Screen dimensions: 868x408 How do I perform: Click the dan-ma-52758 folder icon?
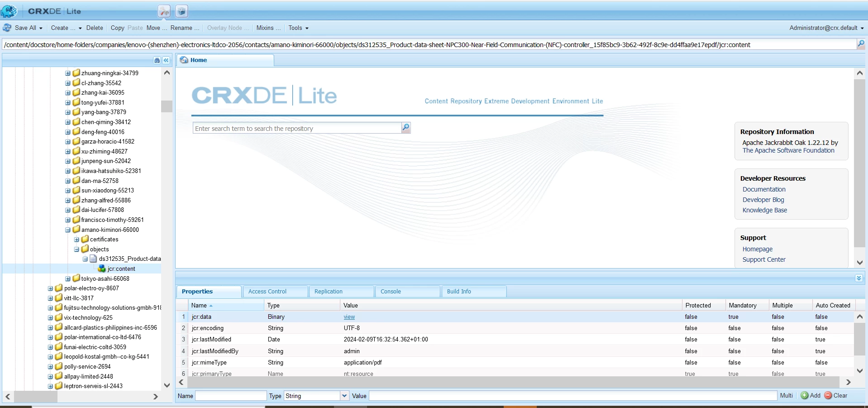[x=76, y=180]
